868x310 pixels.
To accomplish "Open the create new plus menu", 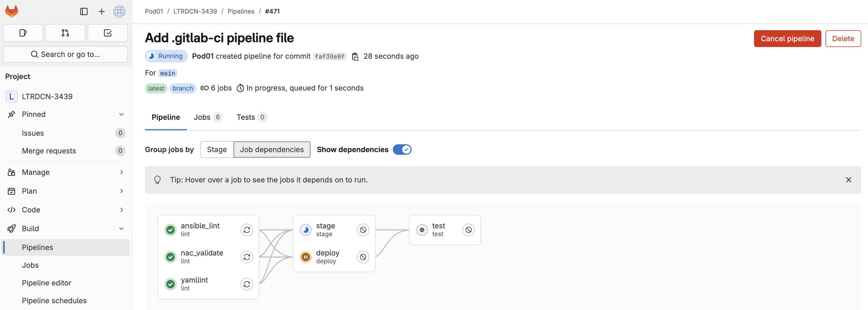I will [x=101, y=11].
